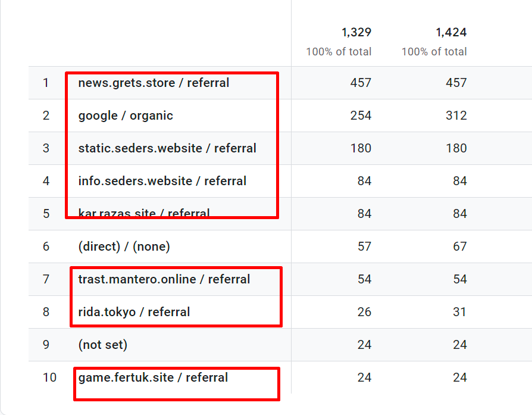Select the 57 value in the direct row
The width and height of the screenshot is (532, 415).
364,246
